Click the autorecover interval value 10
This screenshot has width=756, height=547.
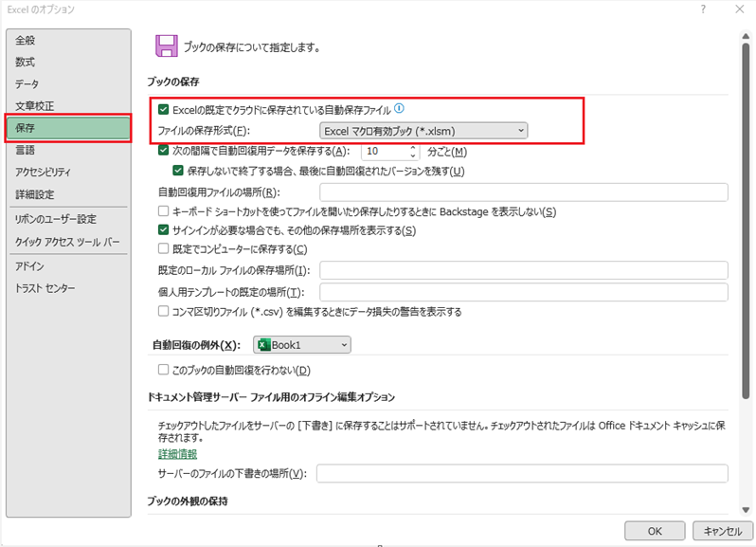[372, 152]
